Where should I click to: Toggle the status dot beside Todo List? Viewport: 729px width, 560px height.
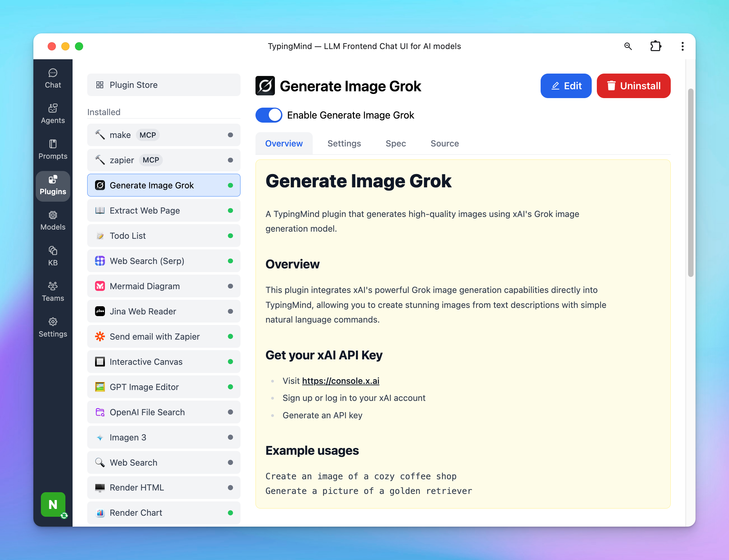[231, 235]
